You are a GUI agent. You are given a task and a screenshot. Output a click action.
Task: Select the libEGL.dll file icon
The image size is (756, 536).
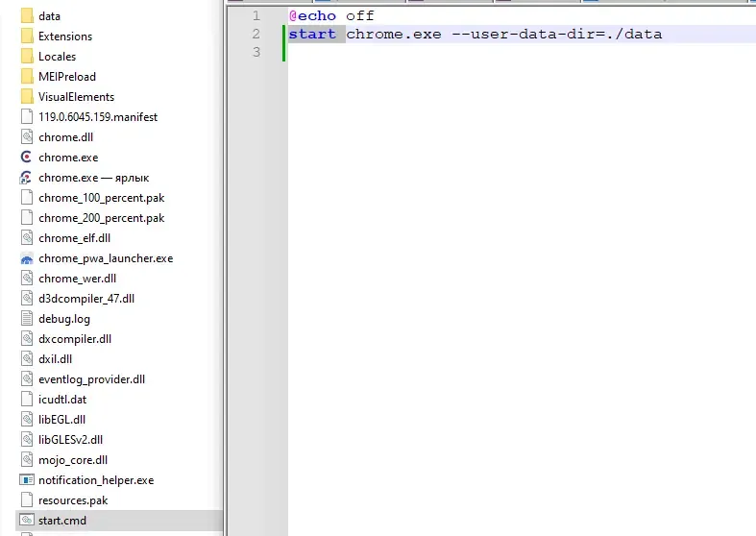click(27, 420)
